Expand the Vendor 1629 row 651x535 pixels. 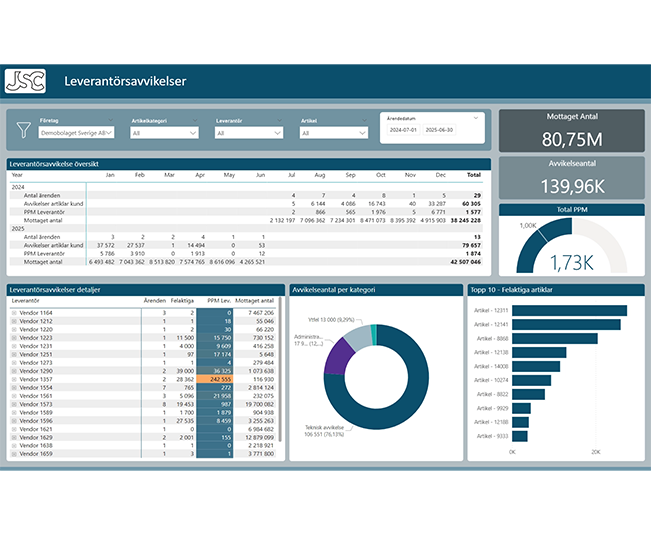pos(14,437)
